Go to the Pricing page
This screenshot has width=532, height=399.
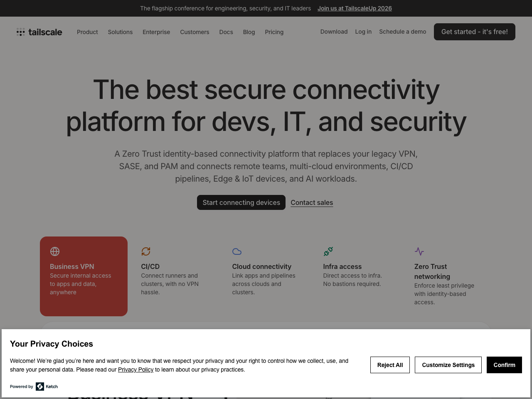274,32
